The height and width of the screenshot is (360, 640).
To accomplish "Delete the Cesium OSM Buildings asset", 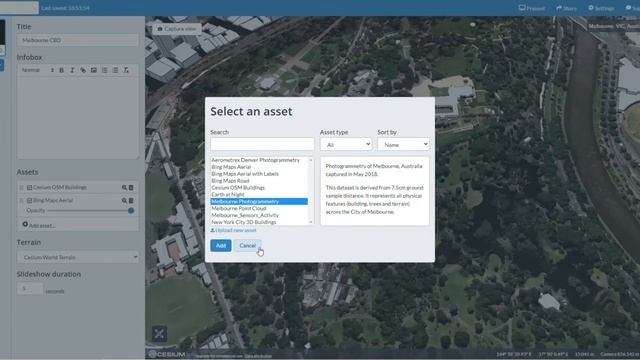I will point(131,188).
